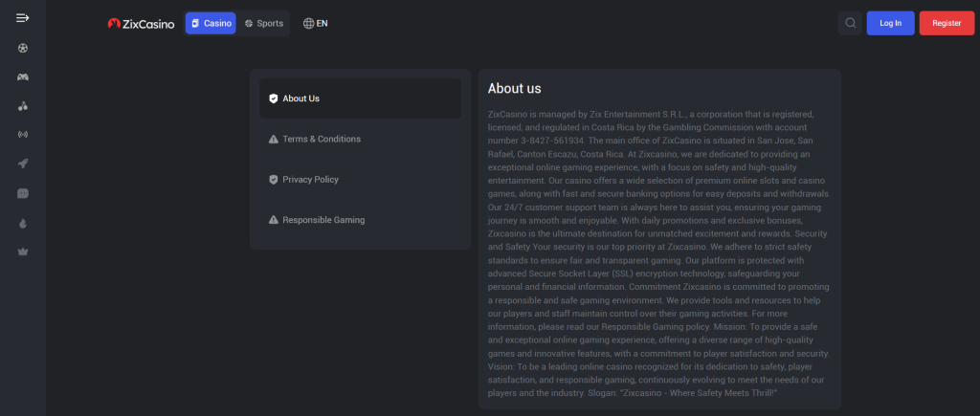This screenshot has width=980, height=416.
Task: Click the rocket icon in sidebar
Action: click(x=23, y=164)
